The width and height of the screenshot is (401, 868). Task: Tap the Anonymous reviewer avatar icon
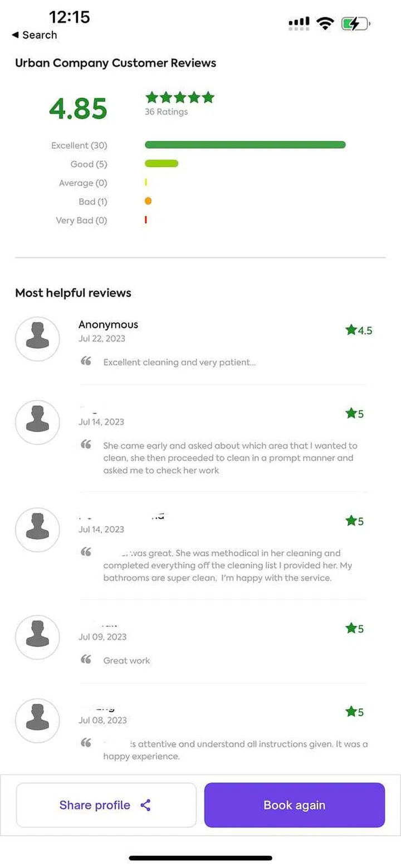[37, 339]
